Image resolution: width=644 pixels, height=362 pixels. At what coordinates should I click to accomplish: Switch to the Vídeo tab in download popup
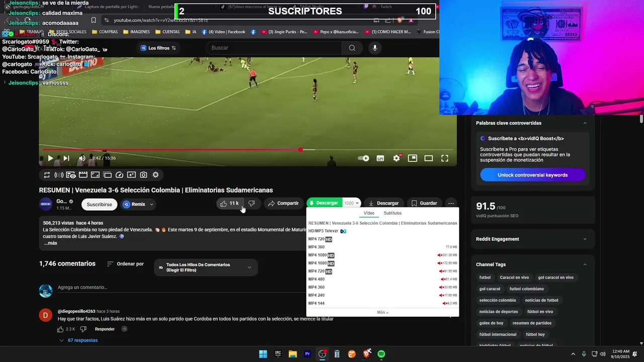(x=369, y=213)
